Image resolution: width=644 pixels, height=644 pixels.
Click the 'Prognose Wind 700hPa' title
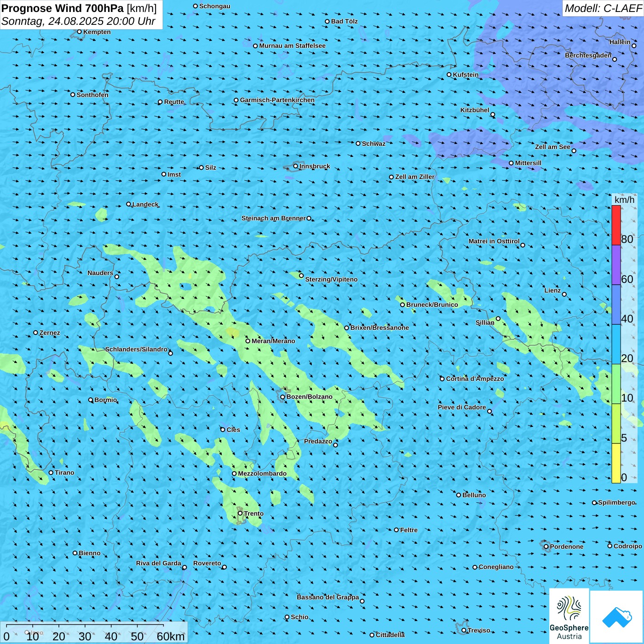63,8
